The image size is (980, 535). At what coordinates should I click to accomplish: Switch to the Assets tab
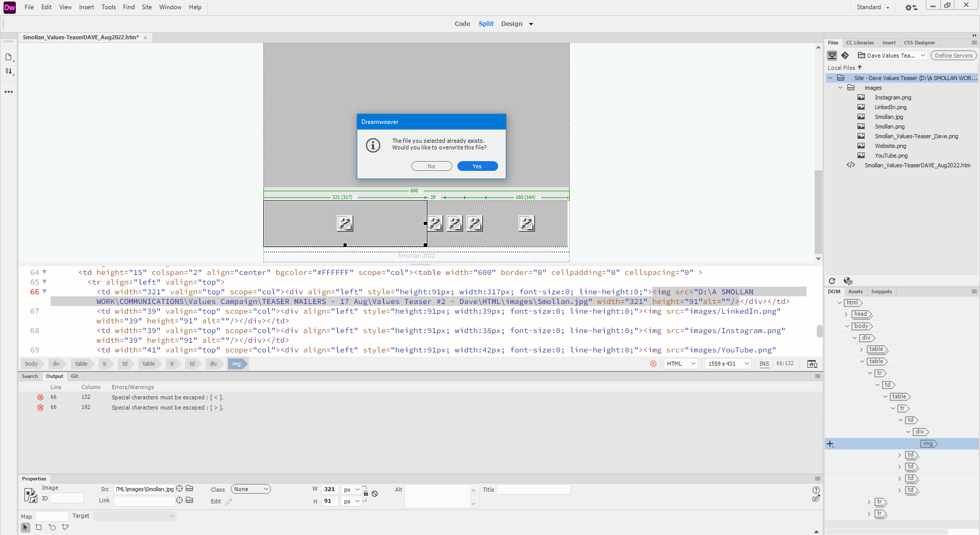coord(855,291)
